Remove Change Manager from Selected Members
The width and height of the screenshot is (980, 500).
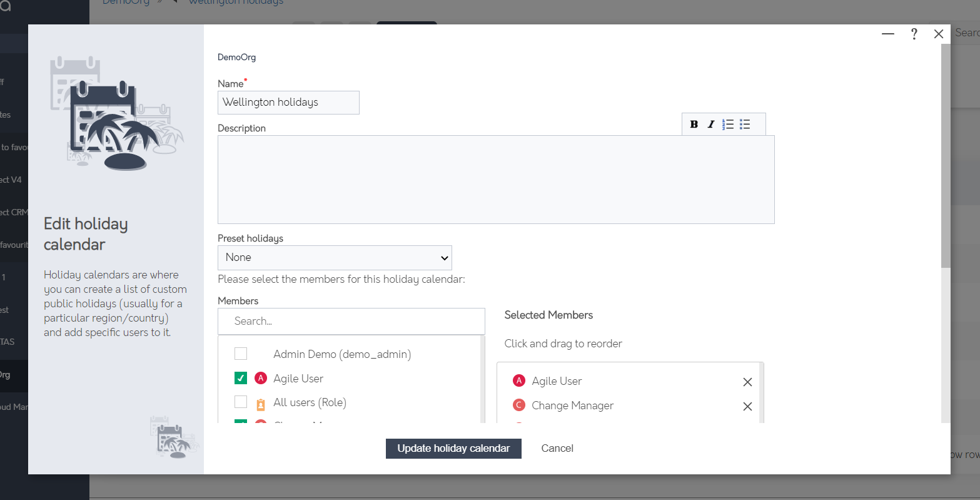[x=747, y=406]
